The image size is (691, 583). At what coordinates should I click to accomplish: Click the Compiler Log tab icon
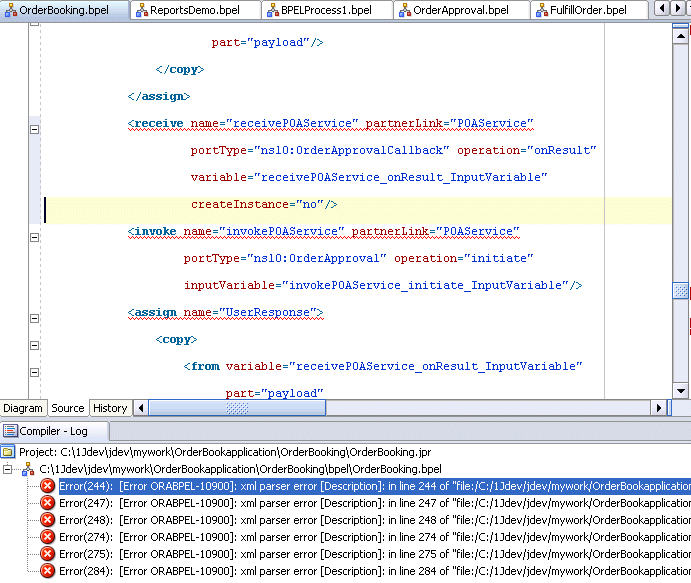(11, 431)
